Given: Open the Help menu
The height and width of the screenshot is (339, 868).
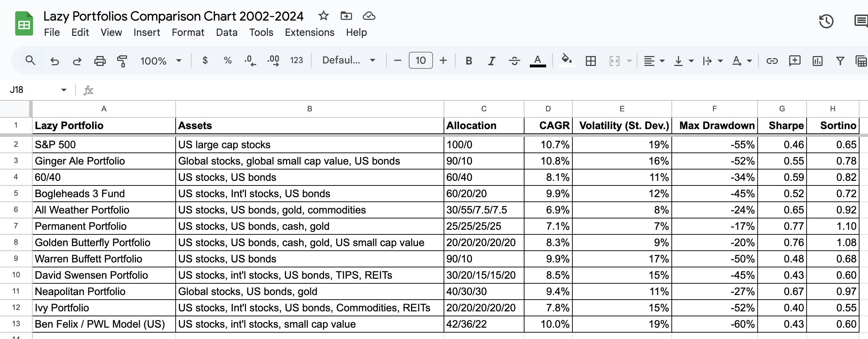Looking at the screenshot, I should tap(356, 32).
